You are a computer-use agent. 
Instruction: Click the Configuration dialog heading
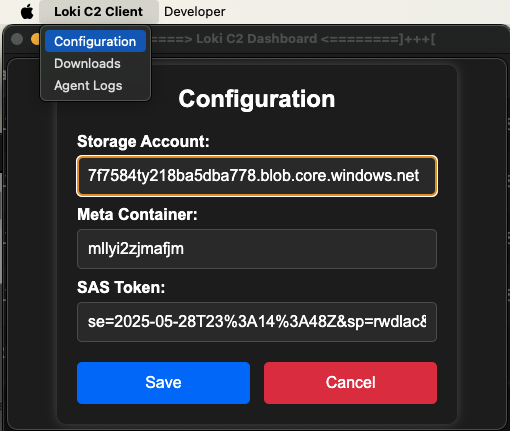257,99
